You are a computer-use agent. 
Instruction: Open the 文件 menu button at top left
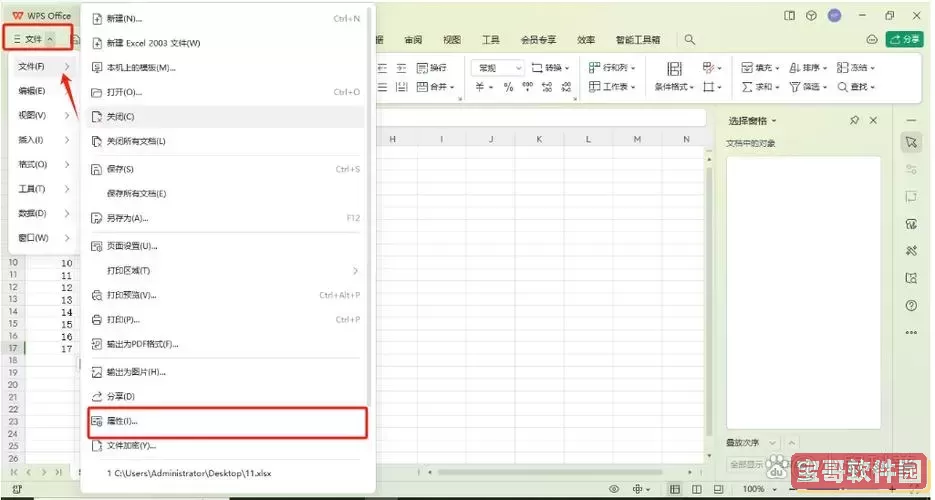[x=35, y=39]
